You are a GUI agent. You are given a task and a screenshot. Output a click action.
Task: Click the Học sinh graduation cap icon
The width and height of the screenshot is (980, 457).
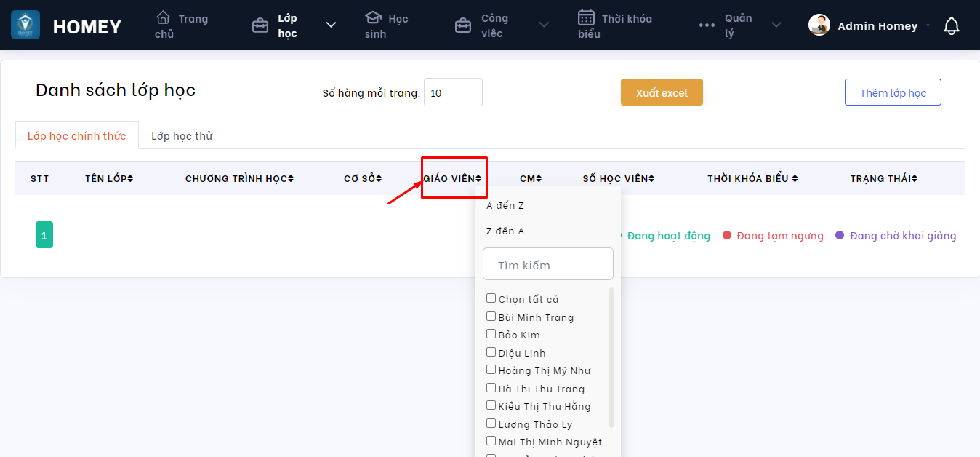(373, 17)
